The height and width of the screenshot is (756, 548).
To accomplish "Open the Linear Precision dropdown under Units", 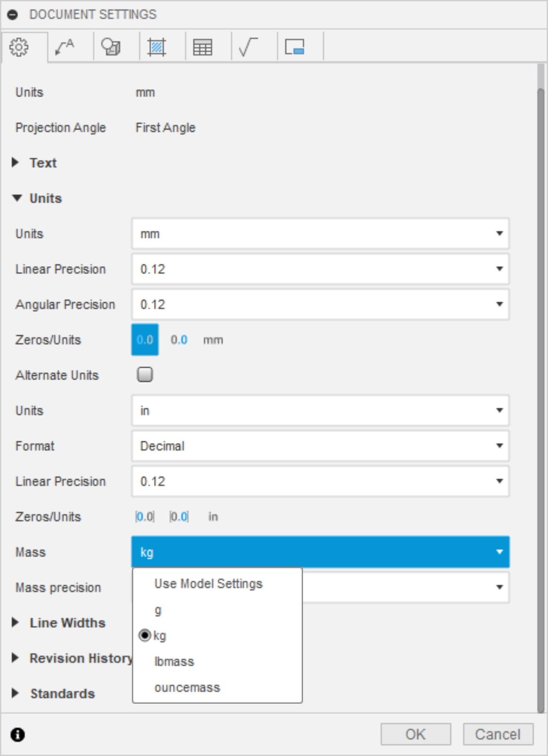I will coord(320,269).
